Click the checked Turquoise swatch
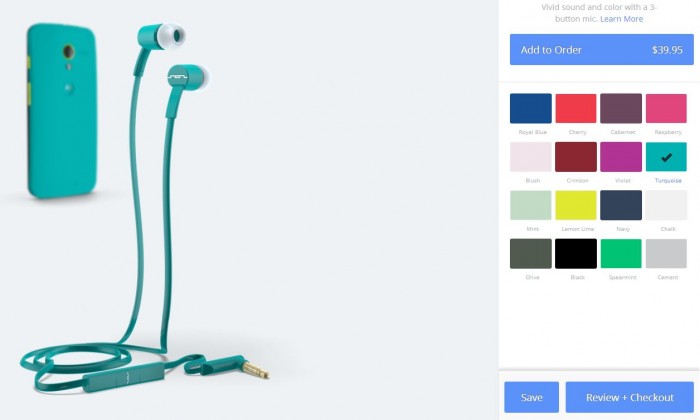The image size is (700, 420). tap(666, 157)
